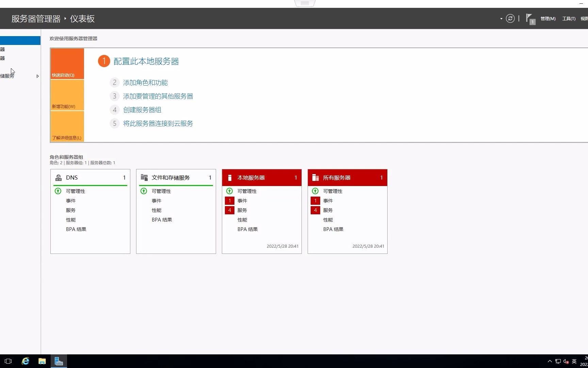Click orange step number 1 circle
This screenshot has height=368, width=588.
pos(104,61)
